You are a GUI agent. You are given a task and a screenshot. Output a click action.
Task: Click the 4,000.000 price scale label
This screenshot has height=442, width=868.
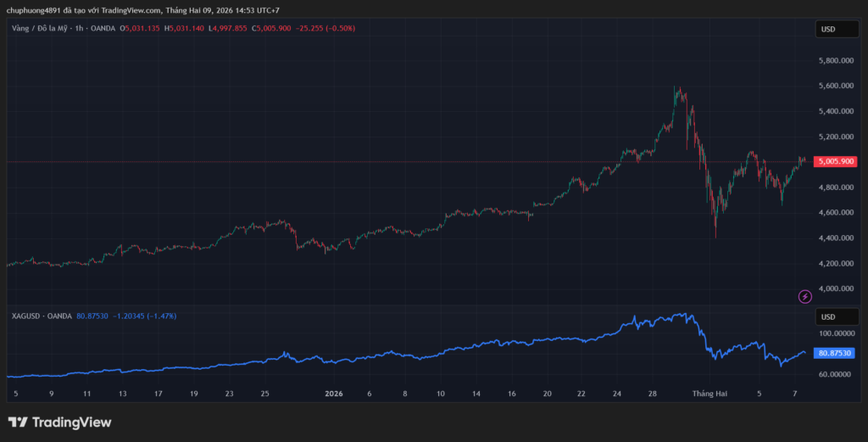836,288
